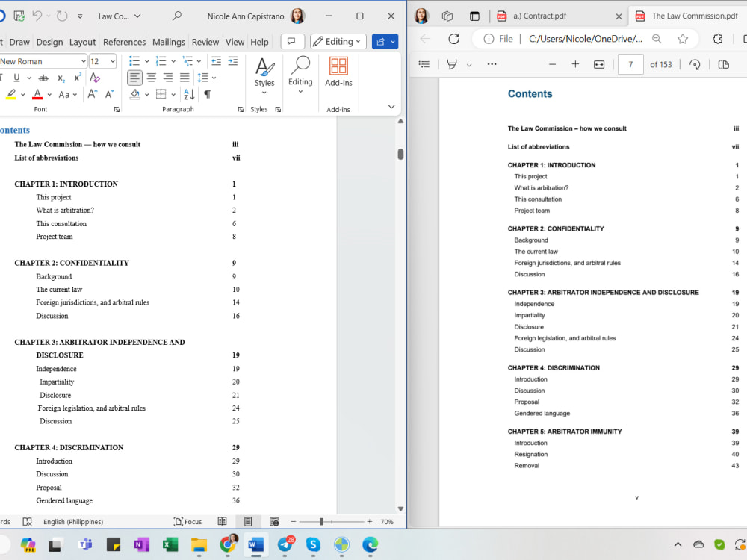Apply numbered list formatting

pyautogui.click(x=161, y=61)
